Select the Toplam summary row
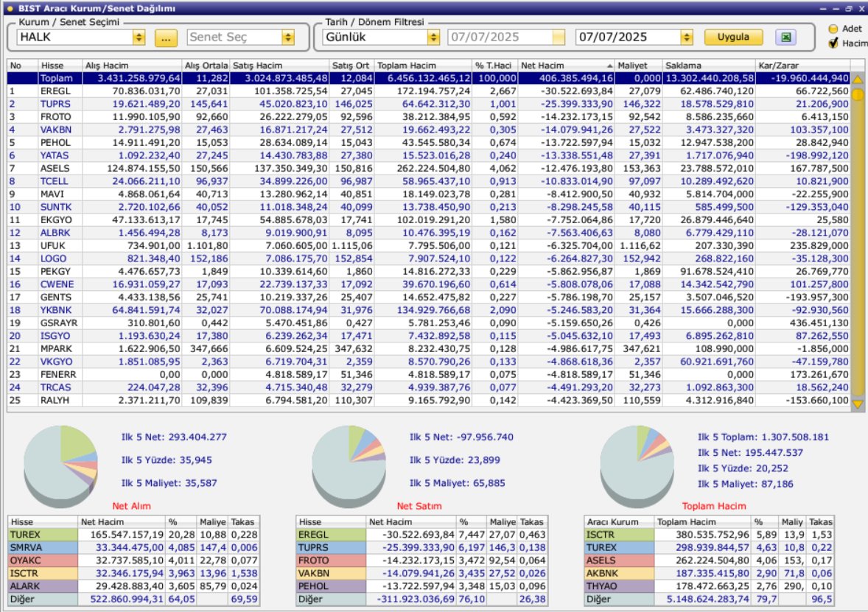The height and width of the screenshot is (612, 868). [428, 79]
